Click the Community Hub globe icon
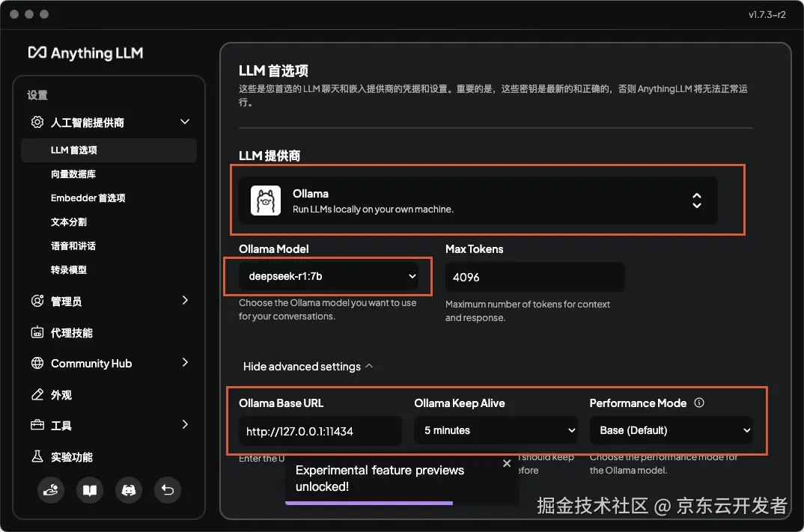This screenshot has width=804, height=532. pos(37,363)
